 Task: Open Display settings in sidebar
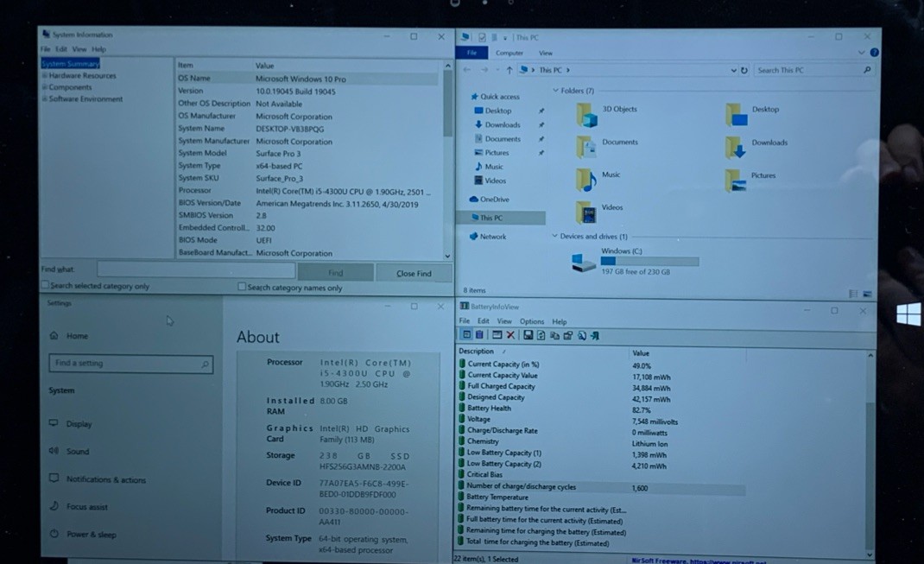(71, 423)
